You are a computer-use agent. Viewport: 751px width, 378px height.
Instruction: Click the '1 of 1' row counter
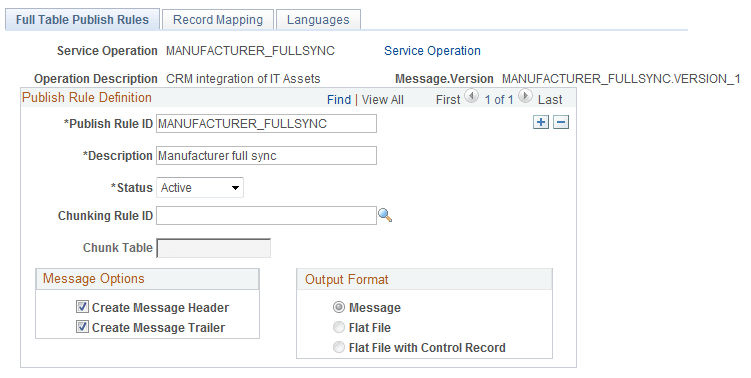pos(499,100)
